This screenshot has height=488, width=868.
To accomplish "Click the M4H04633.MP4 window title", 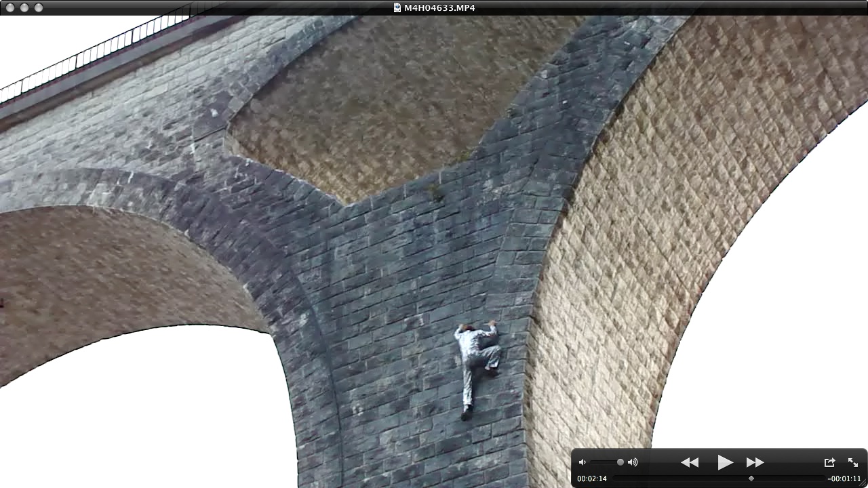I will [x=439, y=7].
